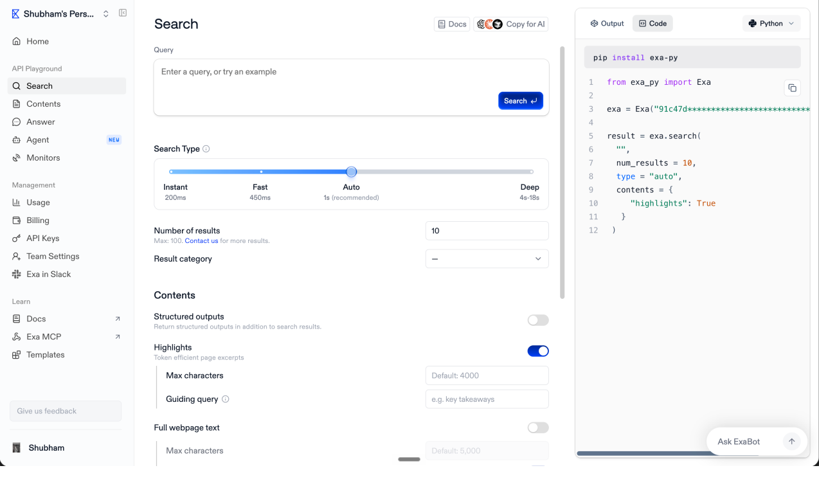Click the Exa MCP icon
The width and height of the screenshot is (819, 504).
[17, 337]
